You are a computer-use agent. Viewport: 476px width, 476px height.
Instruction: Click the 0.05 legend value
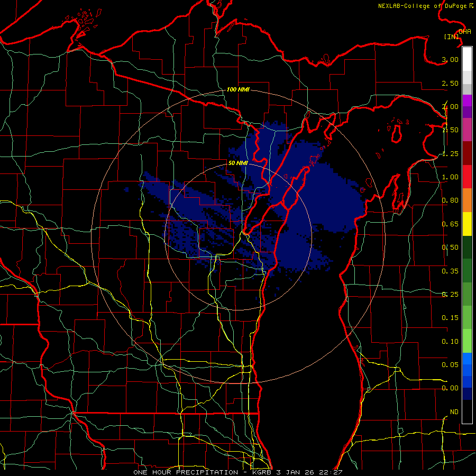(450, 364)
